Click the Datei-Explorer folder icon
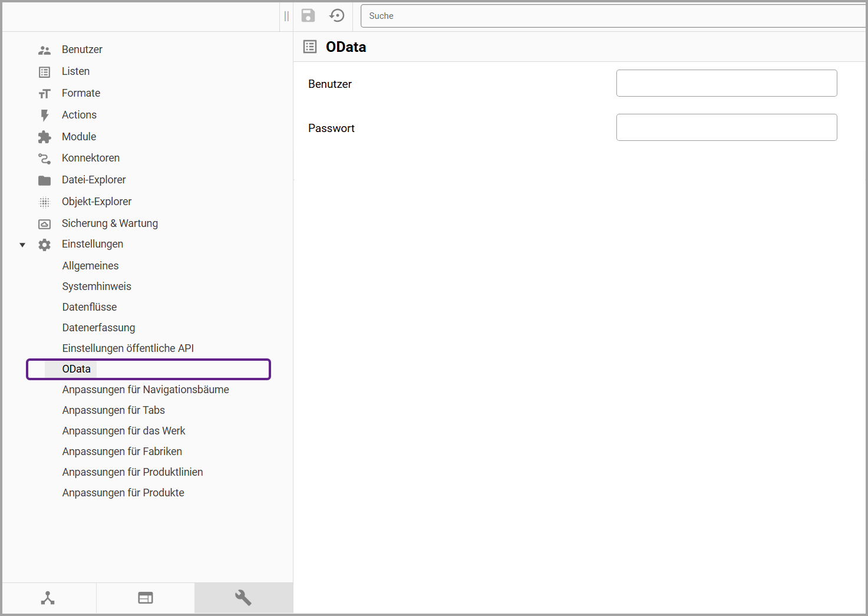Viewport: 868px width, 616px height. [x=45, y=180]
